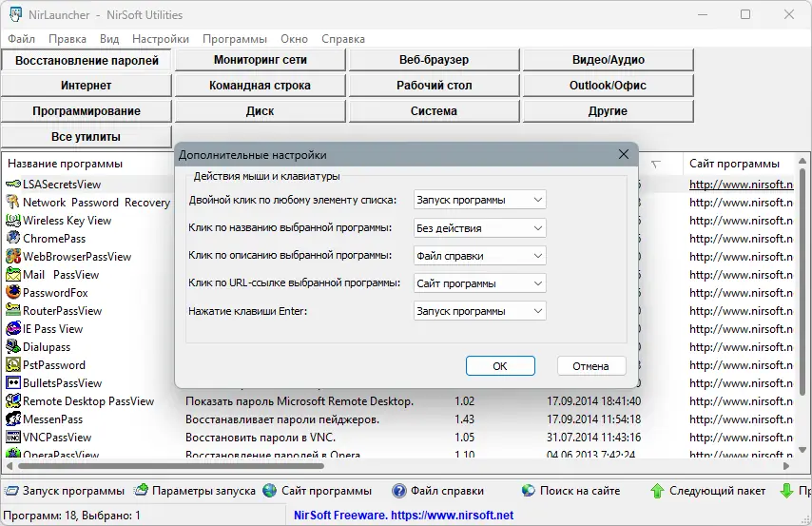Click the Mail PassView icon
The height and width of the screenshot is (526, 812).
click(x=13, y=275)
